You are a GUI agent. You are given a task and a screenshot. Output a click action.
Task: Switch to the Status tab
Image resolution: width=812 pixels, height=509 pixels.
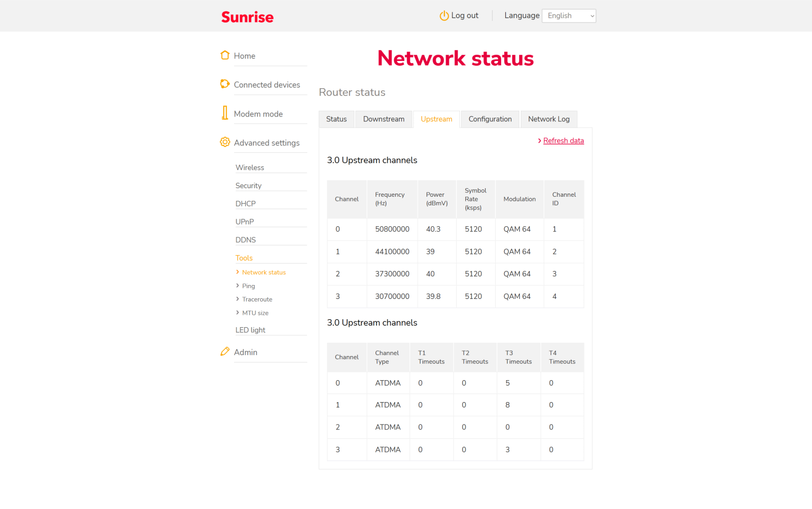(x=337, y=119)
